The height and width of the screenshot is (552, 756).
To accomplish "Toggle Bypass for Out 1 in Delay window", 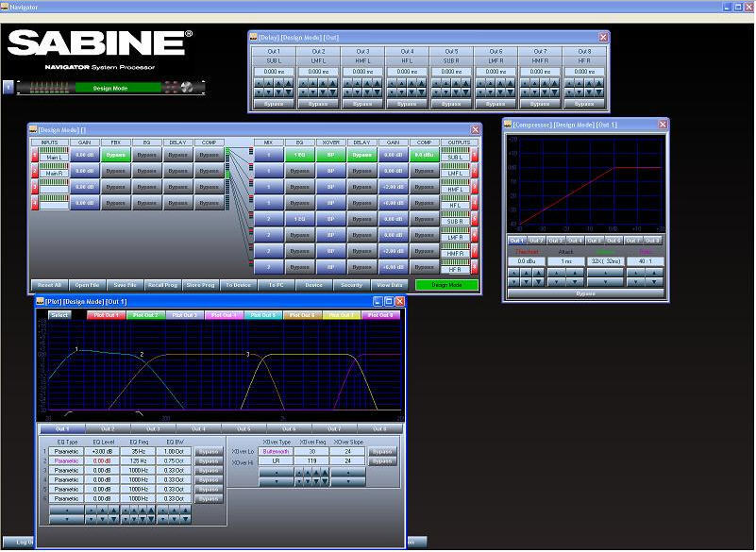I will [x=274, y=104].
